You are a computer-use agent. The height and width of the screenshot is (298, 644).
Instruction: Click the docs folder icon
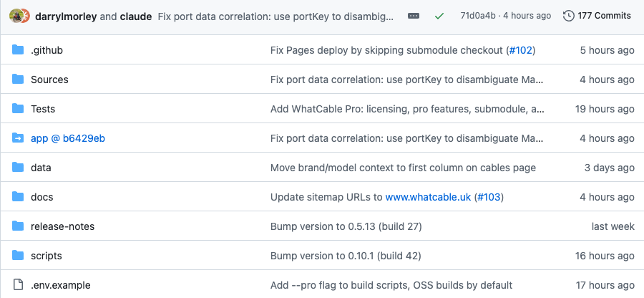point(18,197)
